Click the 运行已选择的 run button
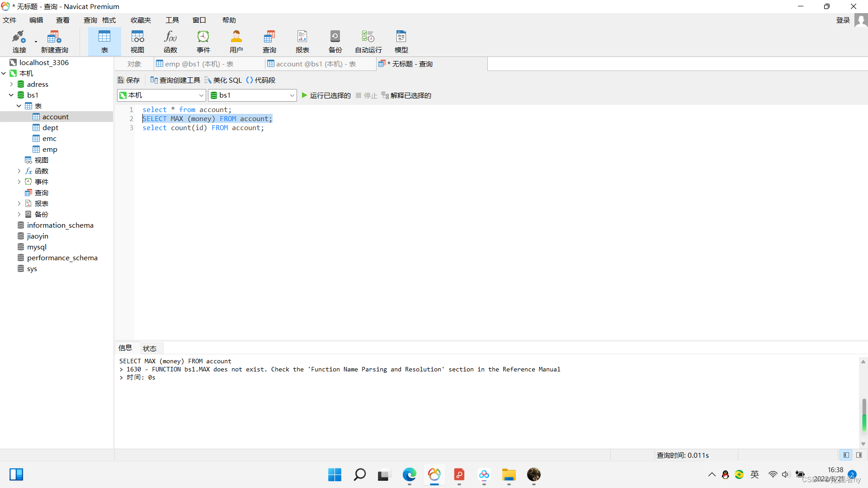This screenshot has height=488, width=868. point(326,95)
